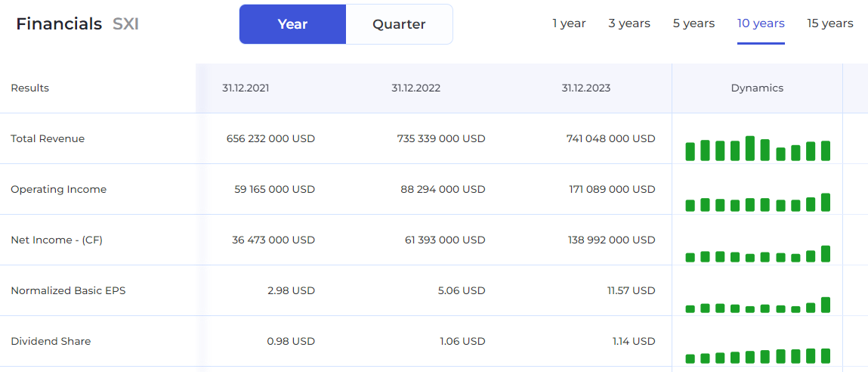
Task: Switch to the Year view
Action: pyautogui.click(x=292, y=24)
